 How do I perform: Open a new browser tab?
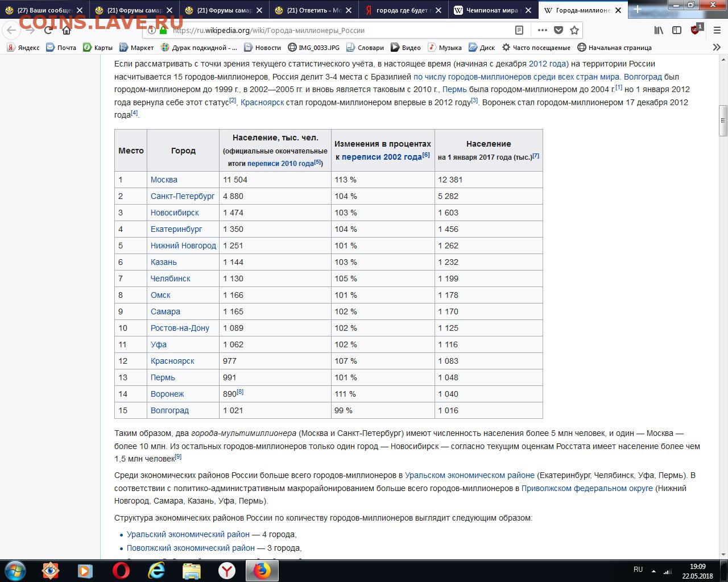(x=637, y=10)
